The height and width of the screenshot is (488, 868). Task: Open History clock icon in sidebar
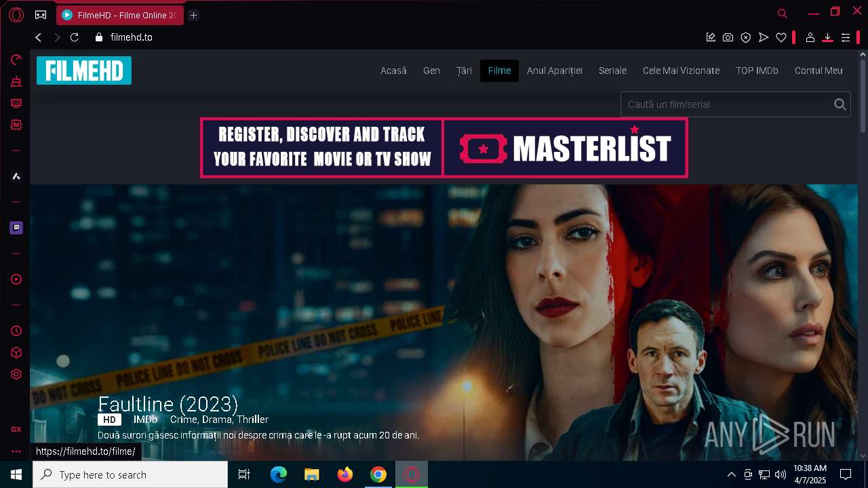point(16,331)
